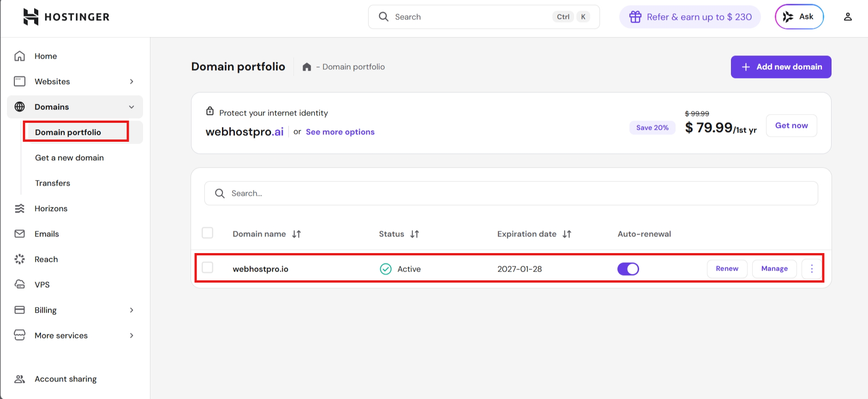Click the green Active checkmark icon
This screenshot has width=868, height=399.
pos(386,269)
